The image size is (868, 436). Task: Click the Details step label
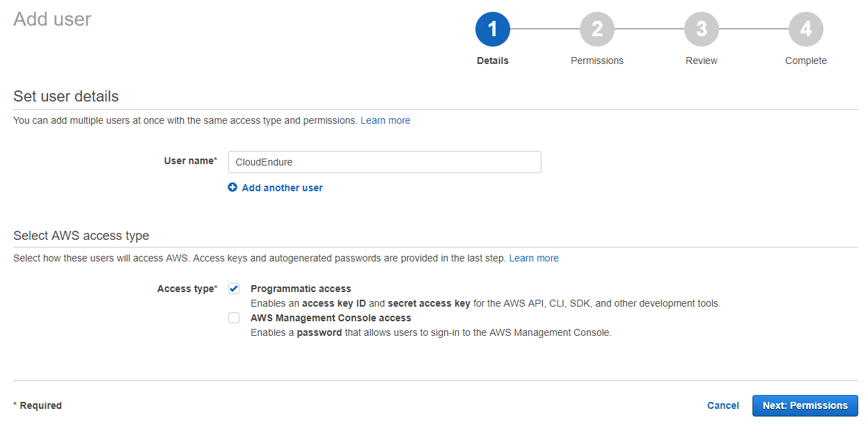click(x=493, y=60)
